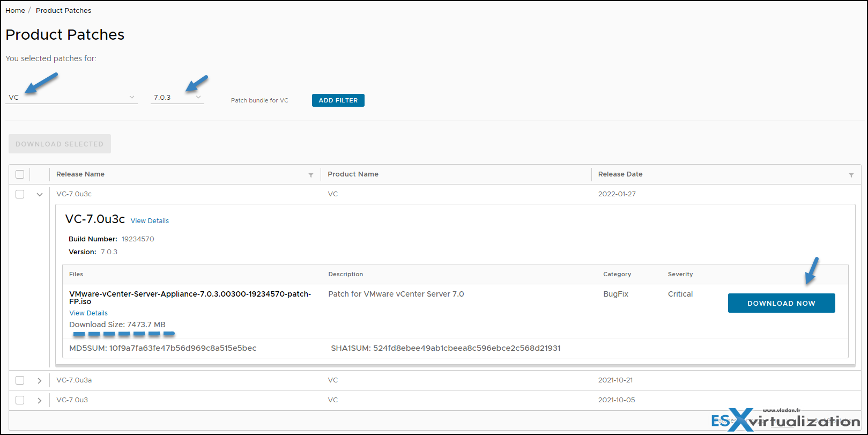
Task: Open the VC product dropdown arrow
Action: 132,97
